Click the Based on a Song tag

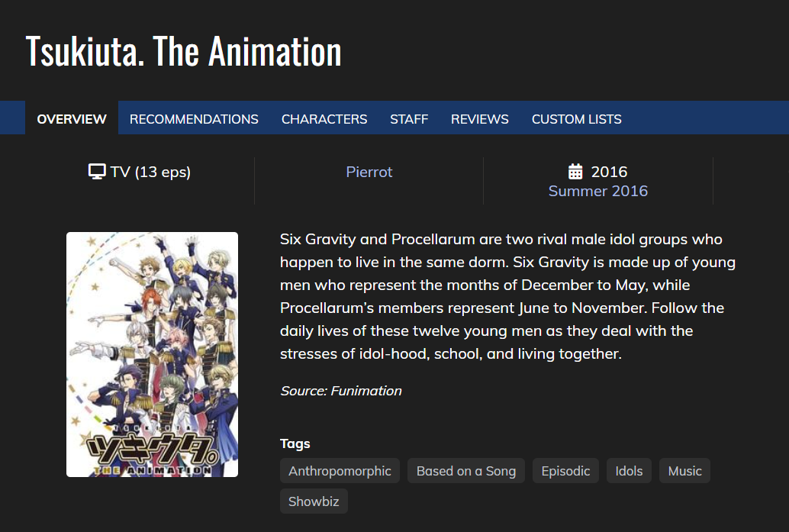(465, 471)
